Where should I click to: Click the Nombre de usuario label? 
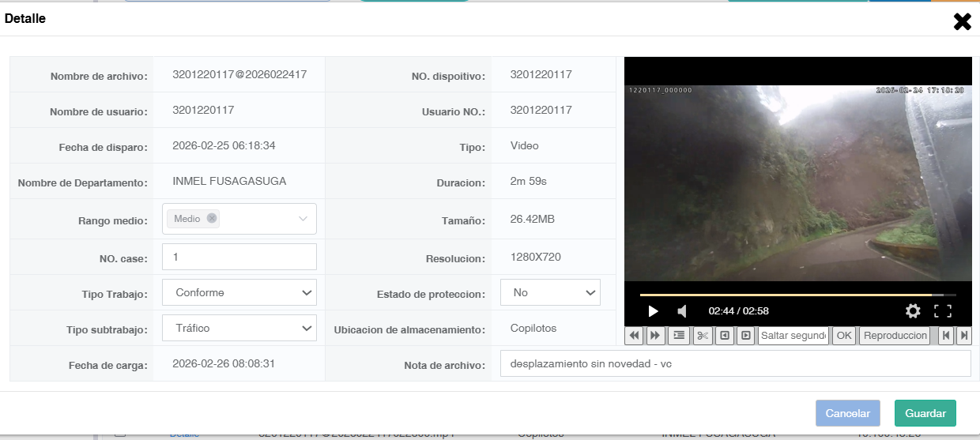[98, 112]
